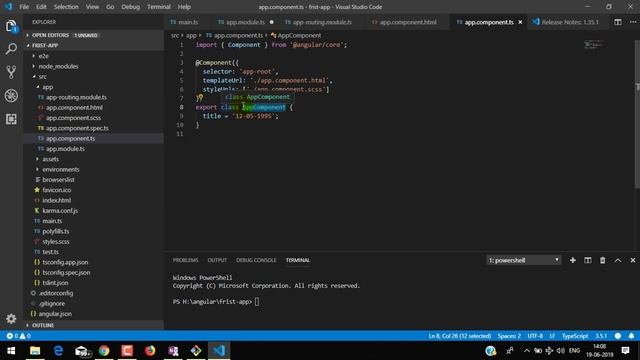Click the feedback smiley in status bar
640x360 pixels.
pyautogui.click(x=618, y=336)
